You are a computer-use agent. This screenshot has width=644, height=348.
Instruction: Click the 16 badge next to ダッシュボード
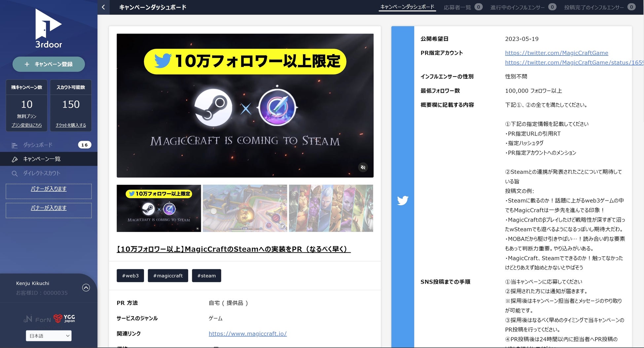coord(85,145)
